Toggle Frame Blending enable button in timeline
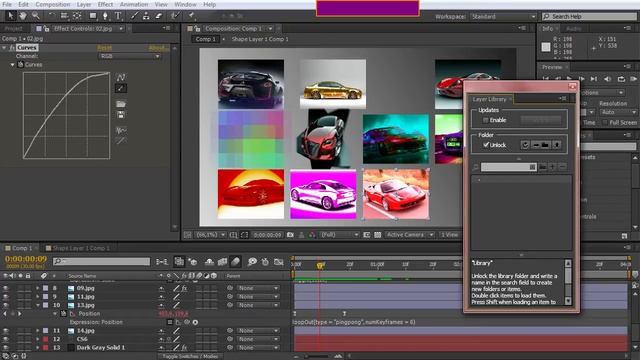This screenshot has height=360, width=640. click(x=222, y=262)
